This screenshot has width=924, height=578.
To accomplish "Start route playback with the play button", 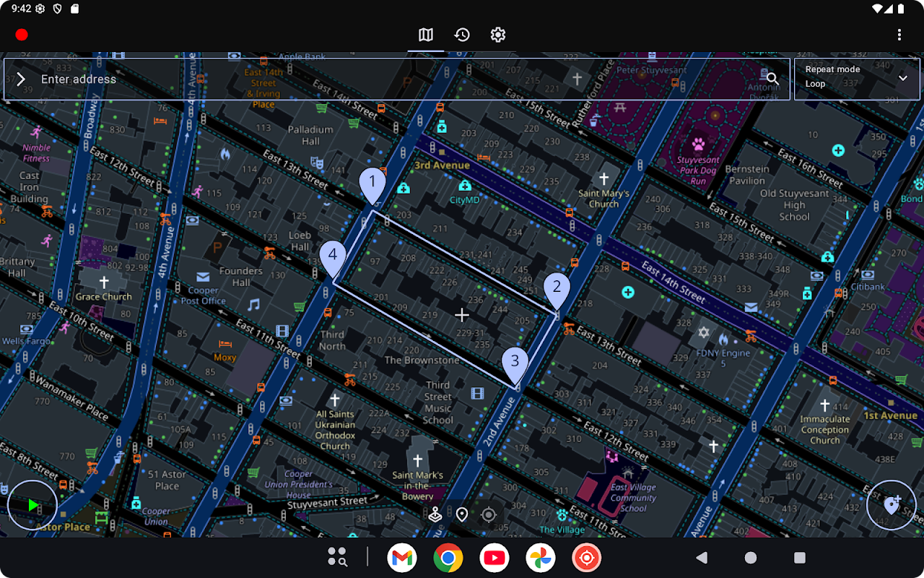I will (32, 505).
